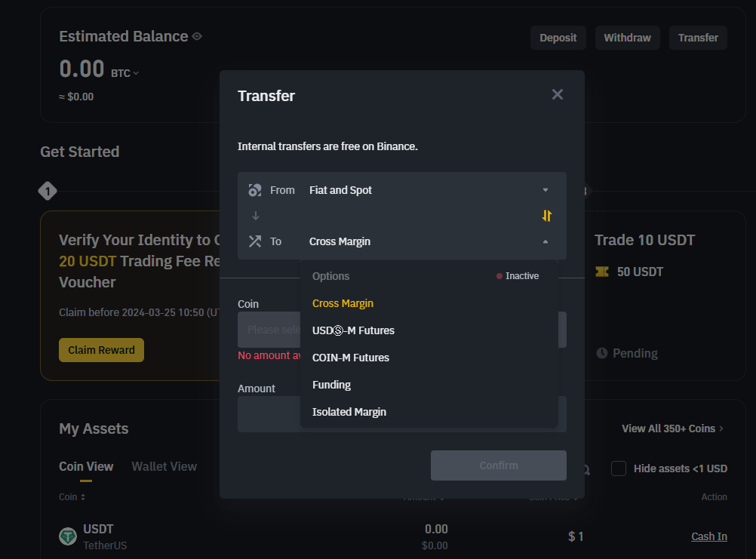Viewport: 756px width, 559px height.
Task: Select Isolated Margin option
Action: [x=349, y=412]
